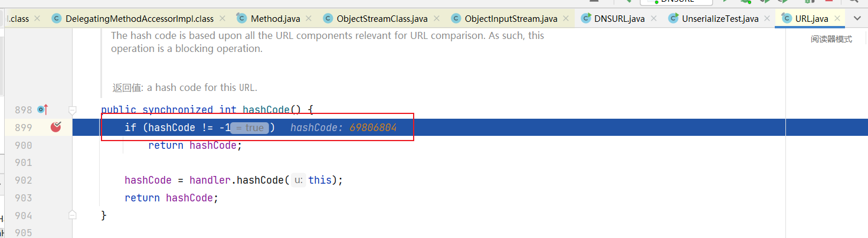Viewport: 868px width, 238px height.
Task: Click the ObjectInputStream.java class icon
Action: pos(456,18)
